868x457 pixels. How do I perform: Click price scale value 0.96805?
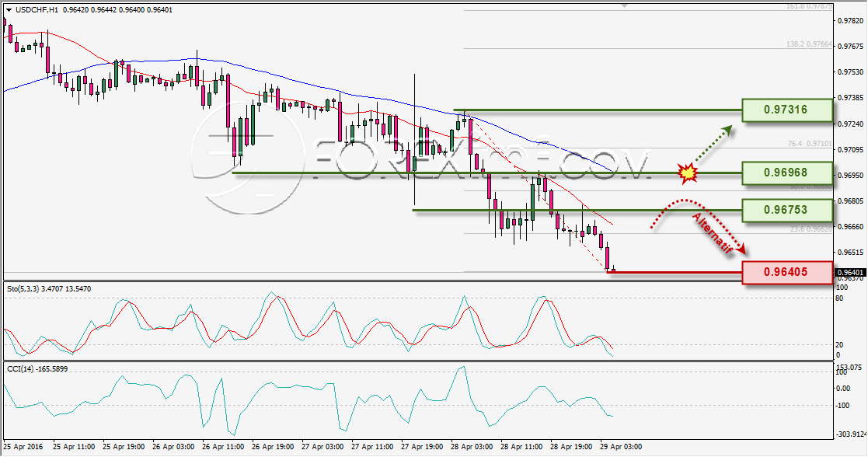pos(850,201)
